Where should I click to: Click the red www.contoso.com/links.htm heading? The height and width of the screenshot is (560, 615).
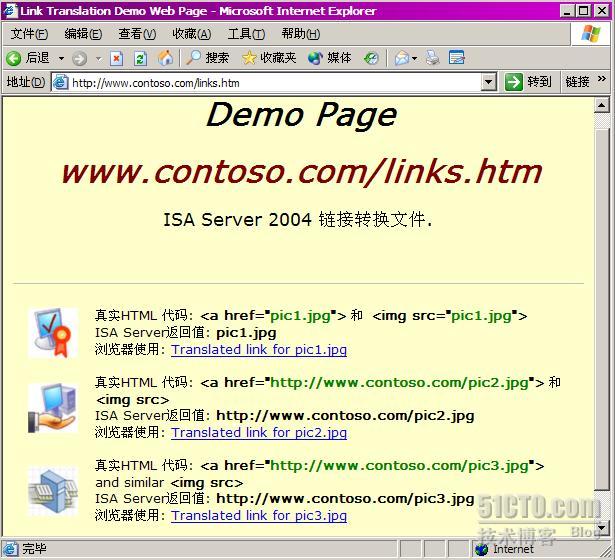tap(301, 172)
